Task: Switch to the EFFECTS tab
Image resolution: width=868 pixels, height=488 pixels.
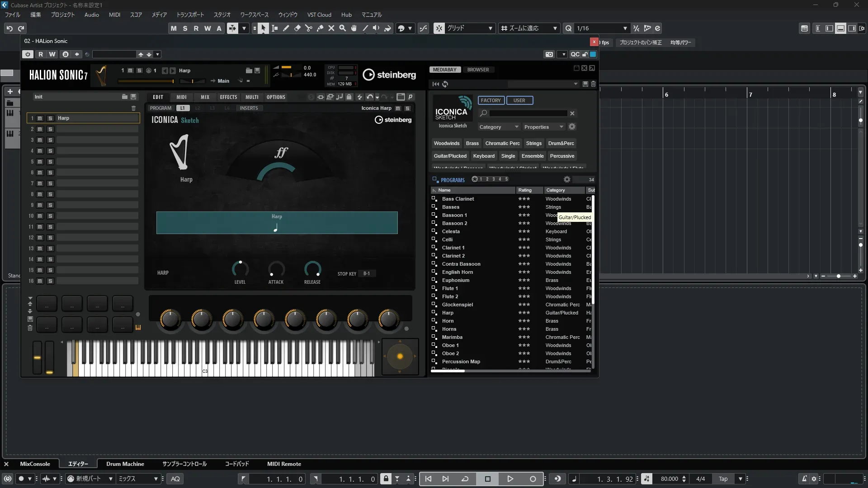Action: (x=228, y=97)
